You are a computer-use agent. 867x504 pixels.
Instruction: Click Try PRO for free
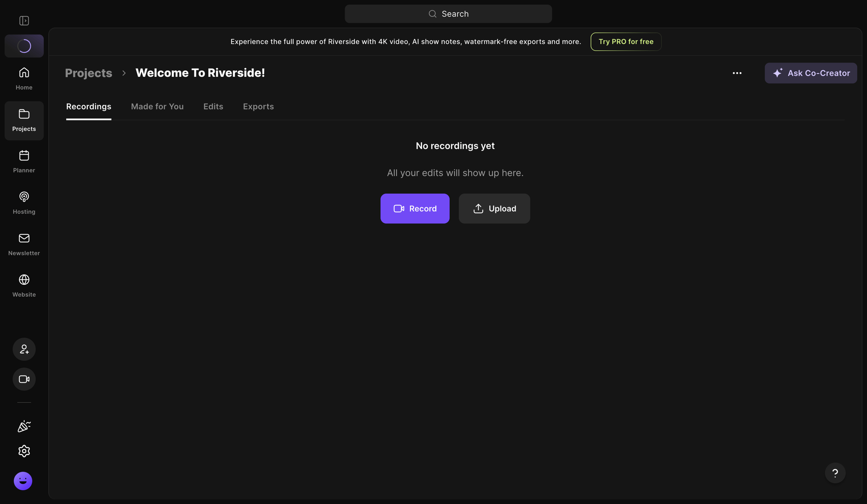point(626,42)
